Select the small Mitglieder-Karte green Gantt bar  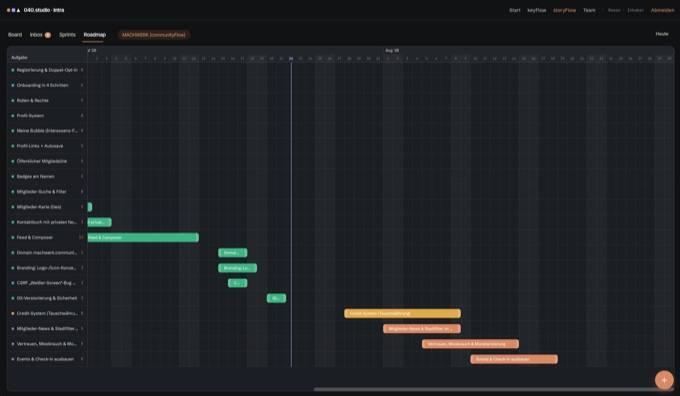[x=90, y=207]
